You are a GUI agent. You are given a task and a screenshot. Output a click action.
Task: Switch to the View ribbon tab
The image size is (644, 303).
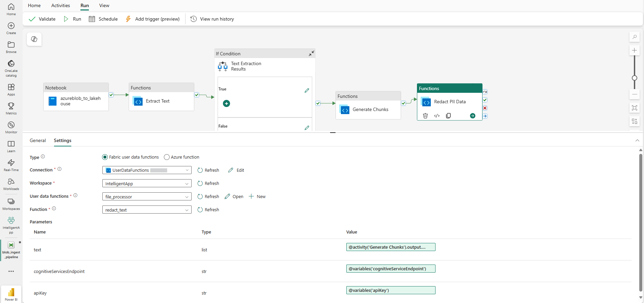[104, 5]
